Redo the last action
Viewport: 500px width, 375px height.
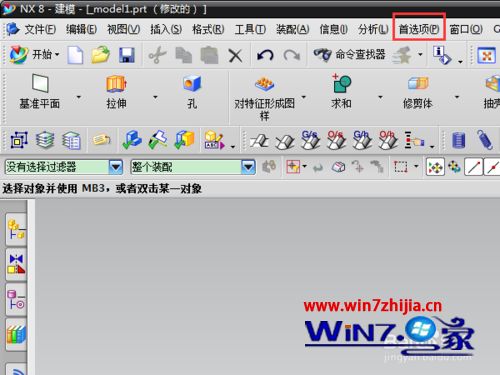pyautogui.click(x=291, y=55)
